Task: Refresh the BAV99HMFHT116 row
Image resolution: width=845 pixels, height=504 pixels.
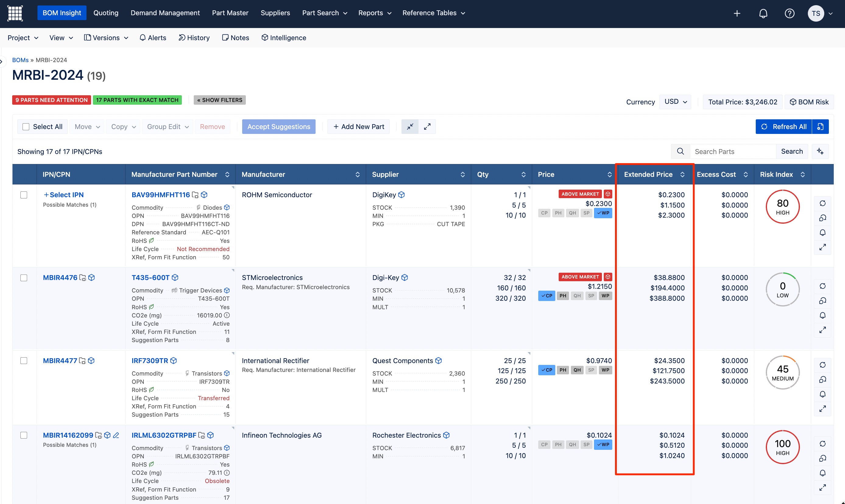Action: click(x=822, y=203)
